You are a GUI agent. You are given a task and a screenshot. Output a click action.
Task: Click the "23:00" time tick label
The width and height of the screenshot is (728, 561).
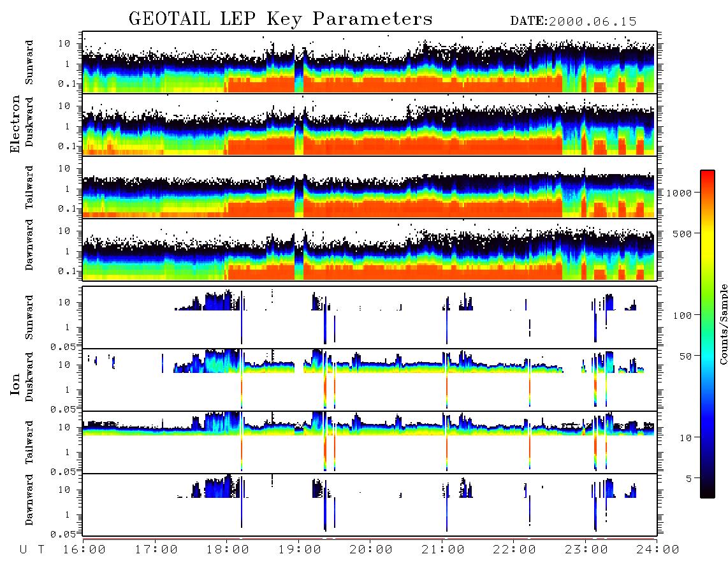(586, 550)
